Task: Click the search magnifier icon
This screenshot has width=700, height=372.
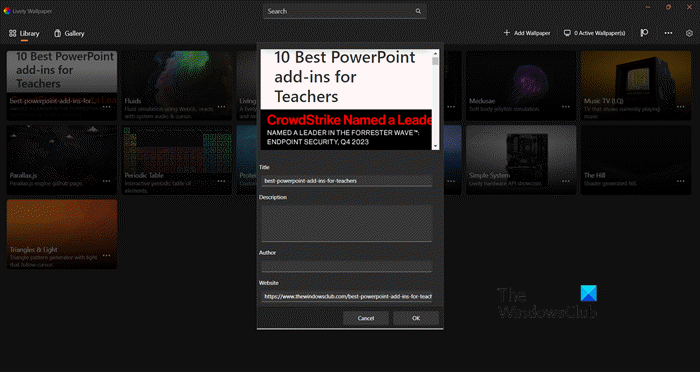Action: coord(418,11)
